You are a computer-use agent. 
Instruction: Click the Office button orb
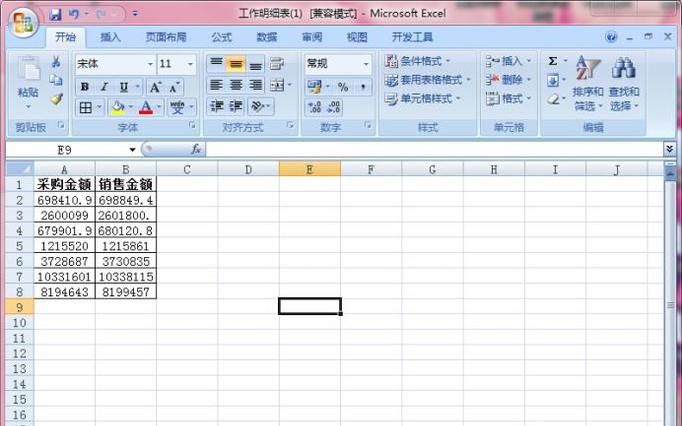[23, 22]
